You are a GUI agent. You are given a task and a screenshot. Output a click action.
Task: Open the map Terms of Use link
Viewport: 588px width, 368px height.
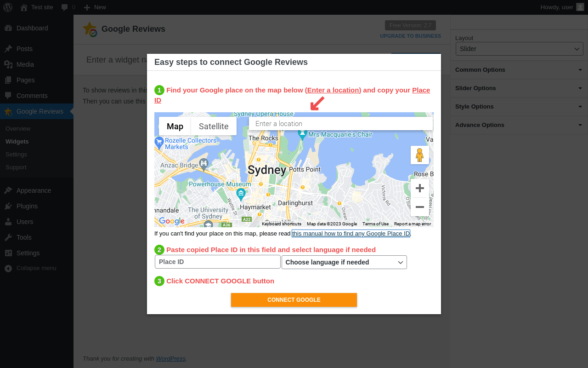(x=375, y=224)
